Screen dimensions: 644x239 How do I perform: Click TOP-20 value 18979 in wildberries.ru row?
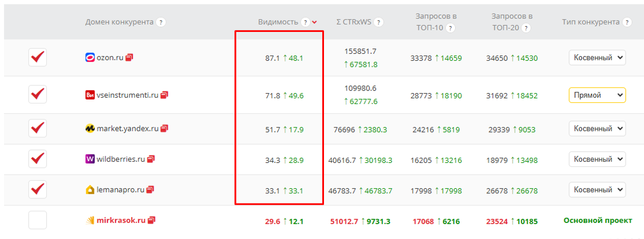tap(496, 160)
